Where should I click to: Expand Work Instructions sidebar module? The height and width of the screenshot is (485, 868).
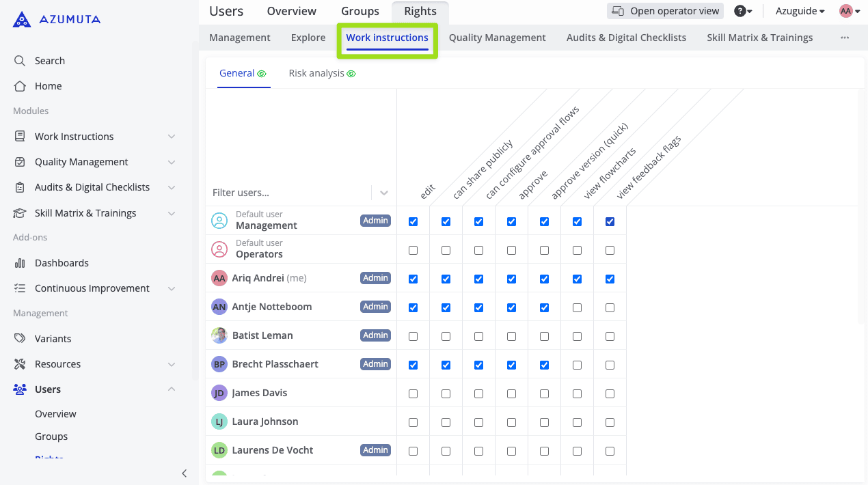(x=171, y=137)
